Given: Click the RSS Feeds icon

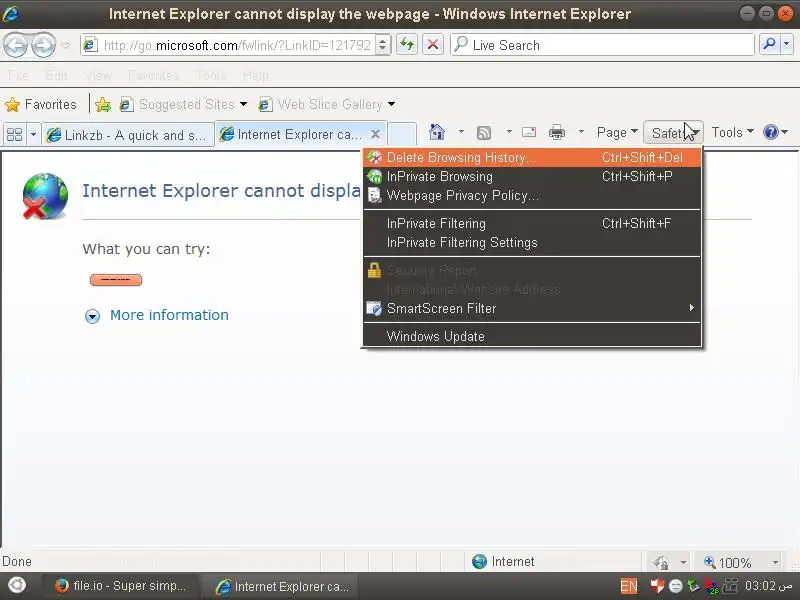Looking at the screenshot, I should click(484, 133).
